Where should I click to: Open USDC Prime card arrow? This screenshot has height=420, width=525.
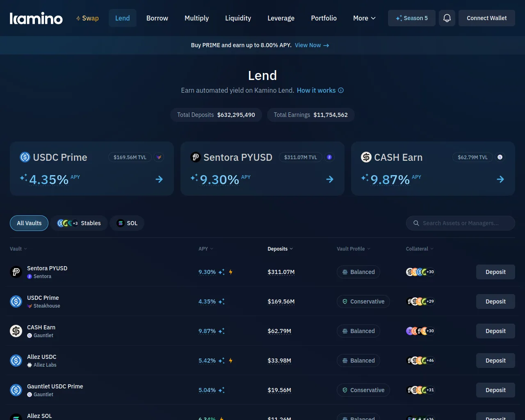[159, 179]
